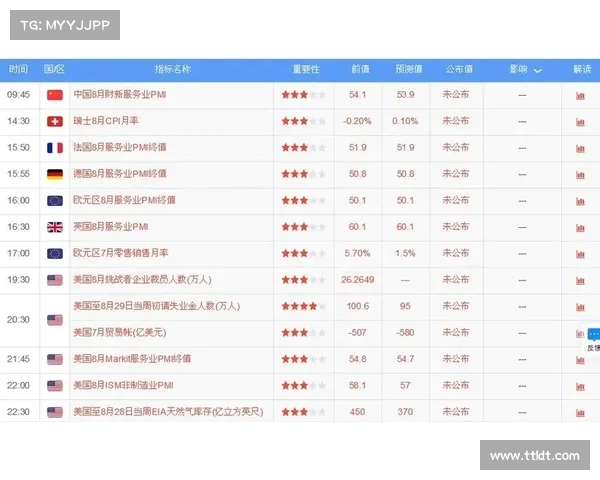Click the 重要性 column header
600x480 pixels.
(x=306, y=69)
